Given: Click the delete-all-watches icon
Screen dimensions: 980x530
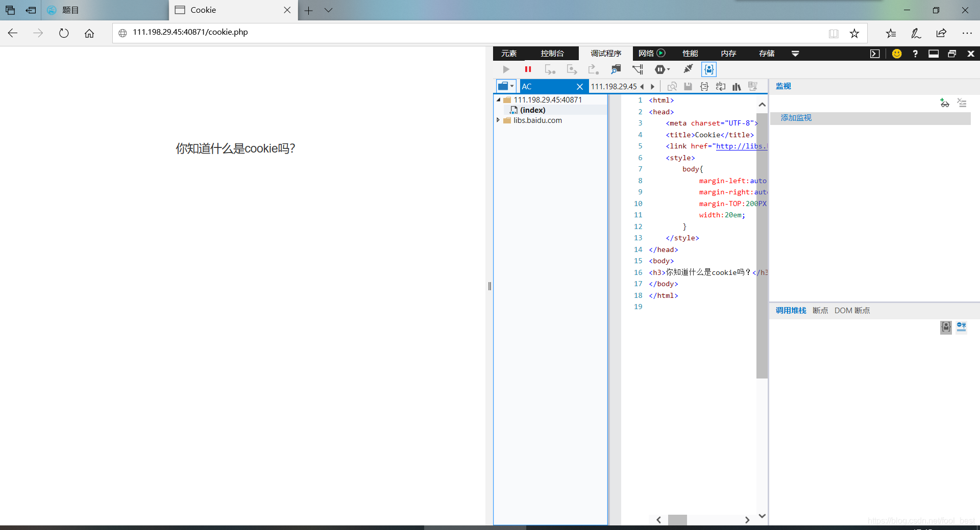Looking at the screenshot, I should tap(962, 103).
